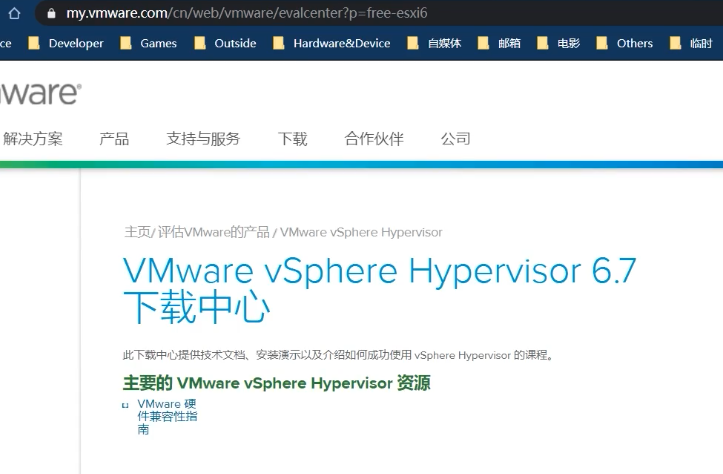Screen dimensions: 723x474
Task: Click the padlock site security icon
Action: click(x=51, y=13)
